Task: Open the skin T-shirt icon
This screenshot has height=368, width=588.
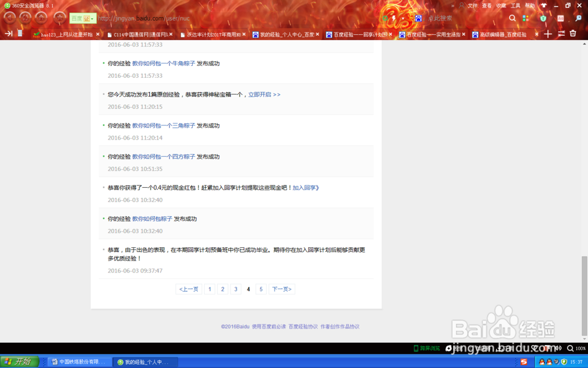Action: pos(544,6)
